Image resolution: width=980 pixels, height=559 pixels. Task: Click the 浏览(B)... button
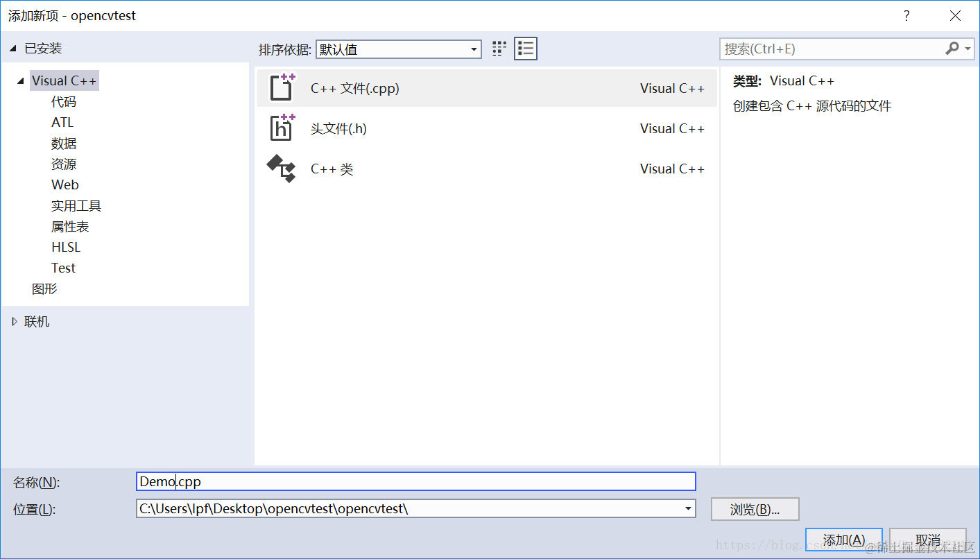point(755,509)
